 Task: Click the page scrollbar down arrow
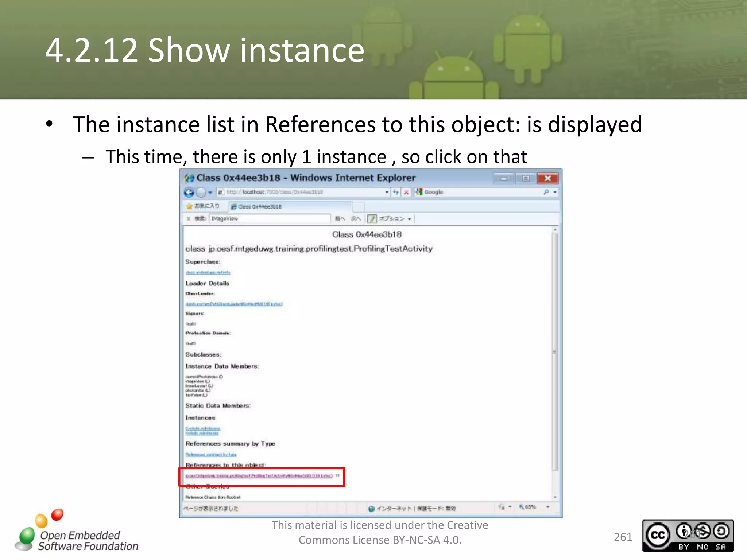click(x=555, y=497)
